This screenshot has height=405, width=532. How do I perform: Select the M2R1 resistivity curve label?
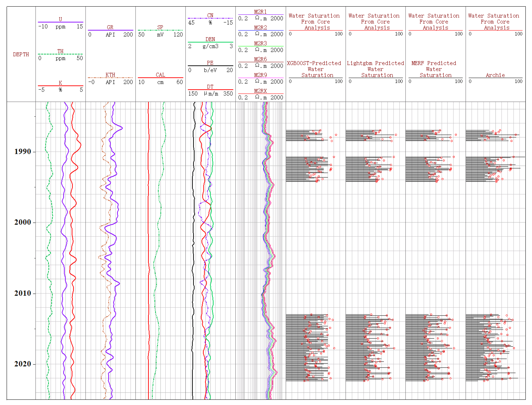click(x=260, y=12)
